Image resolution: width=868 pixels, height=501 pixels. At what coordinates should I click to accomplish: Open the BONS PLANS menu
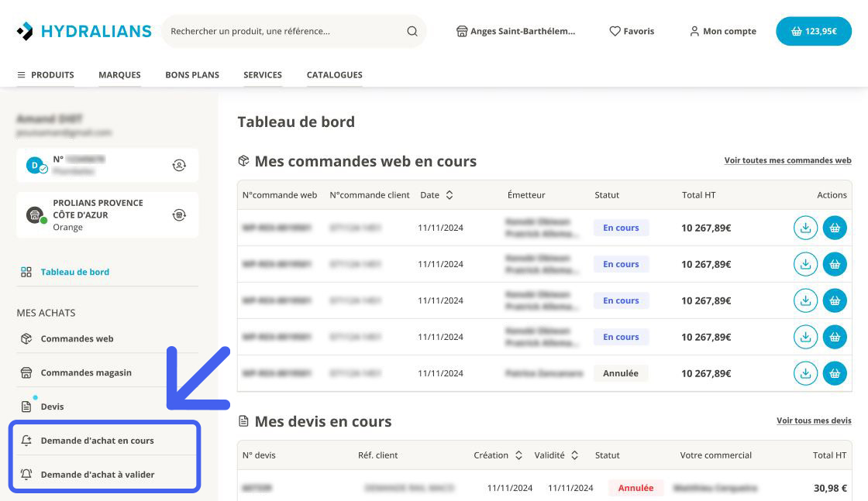tap(192, 74)
